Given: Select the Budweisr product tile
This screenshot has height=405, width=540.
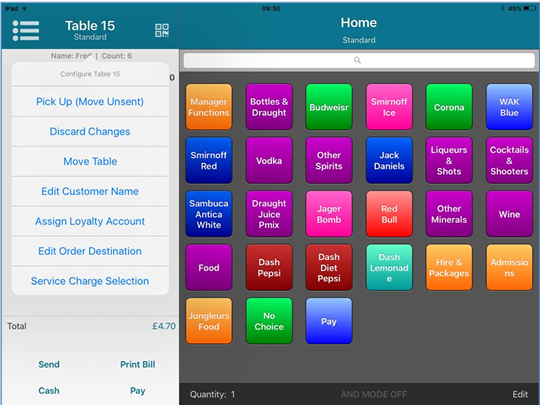Looking at the screenshot, I should coord(329,107).
